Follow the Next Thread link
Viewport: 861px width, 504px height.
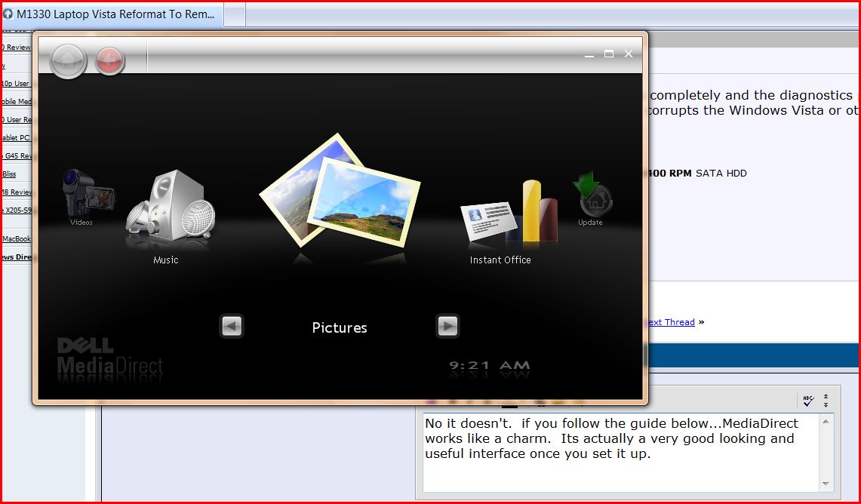[671, 322]
